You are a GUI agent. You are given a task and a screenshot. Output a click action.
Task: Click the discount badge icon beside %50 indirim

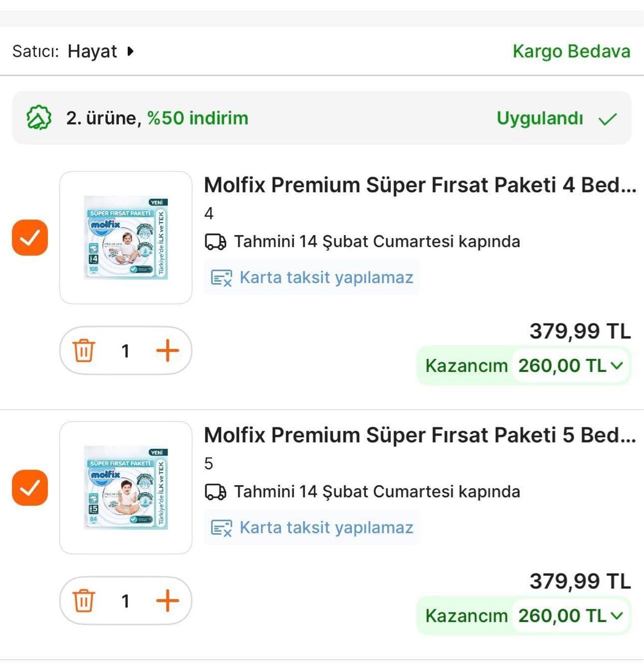pyautogui.click(x=39, y=118)
